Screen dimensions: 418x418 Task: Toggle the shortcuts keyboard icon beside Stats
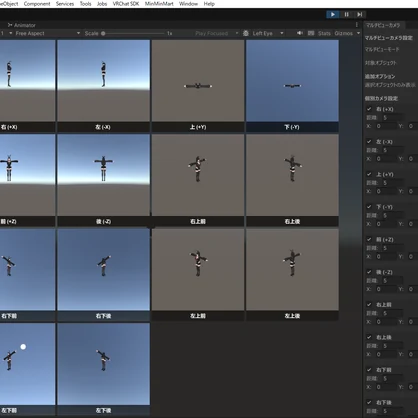311,33
